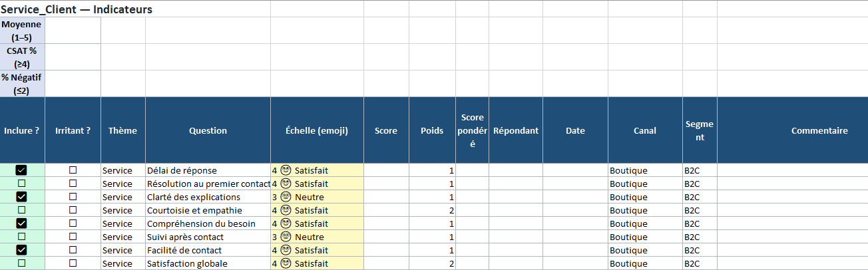Check Irritant box for Satisfaction globale
The height and width of the screenshot is (270, 868).
point(73,263)
